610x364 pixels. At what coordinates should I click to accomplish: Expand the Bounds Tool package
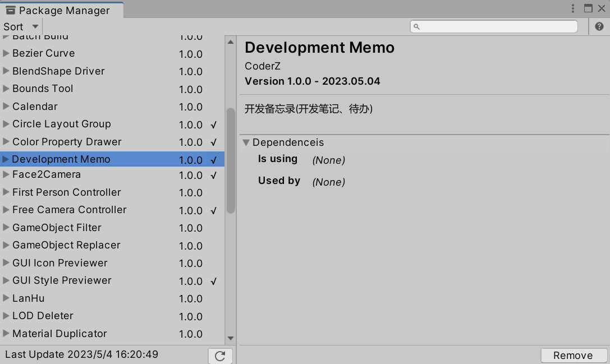pyautogui.click(x=6, y=89)
